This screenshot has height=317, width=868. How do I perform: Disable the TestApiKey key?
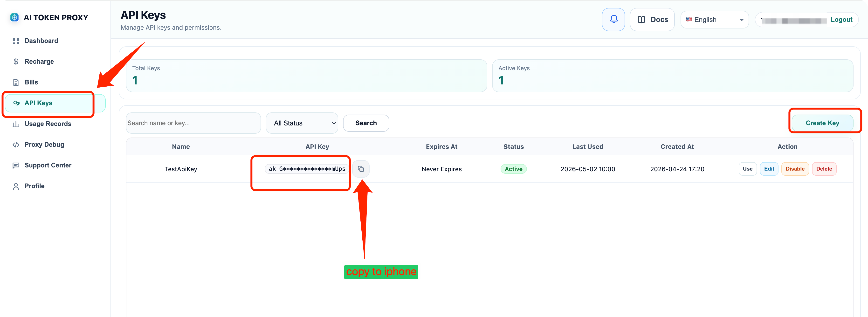(x=795, y=169)
